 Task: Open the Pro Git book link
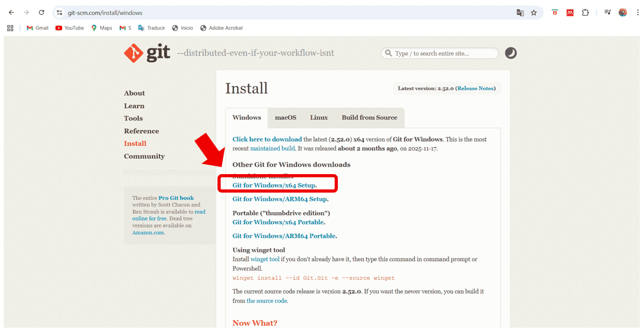pyautogui.click(x=176, y=198)
